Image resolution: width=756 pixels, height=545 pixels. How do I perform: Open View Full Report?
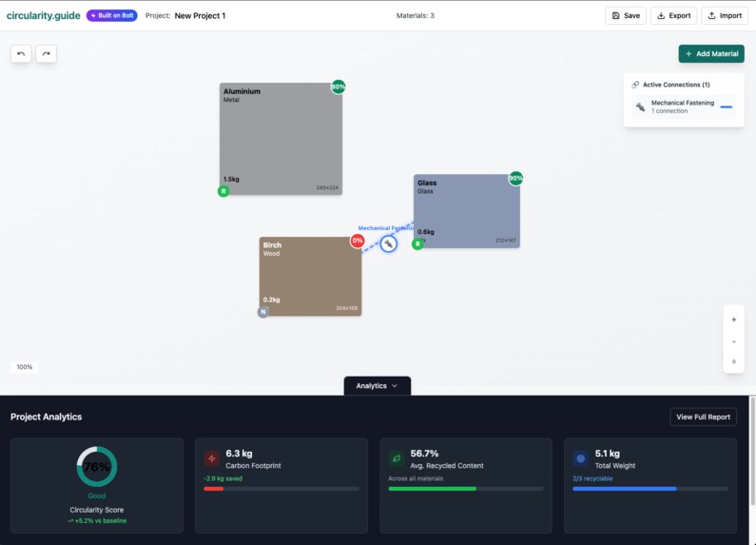click(703, 418)
